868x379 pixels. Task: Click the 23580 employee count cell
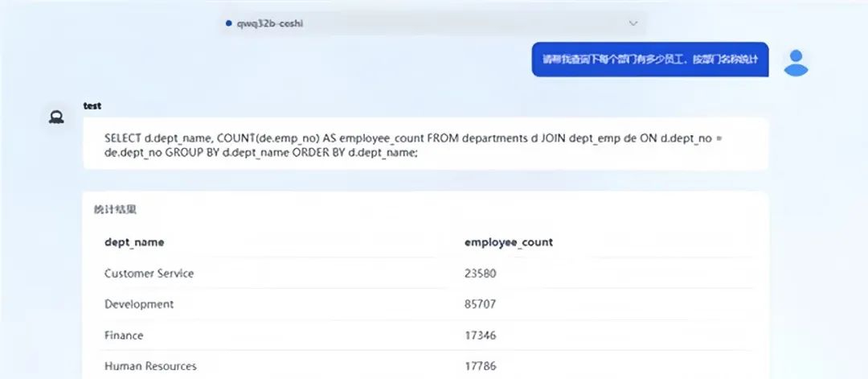pyautogui.click(x=480, y=274)
